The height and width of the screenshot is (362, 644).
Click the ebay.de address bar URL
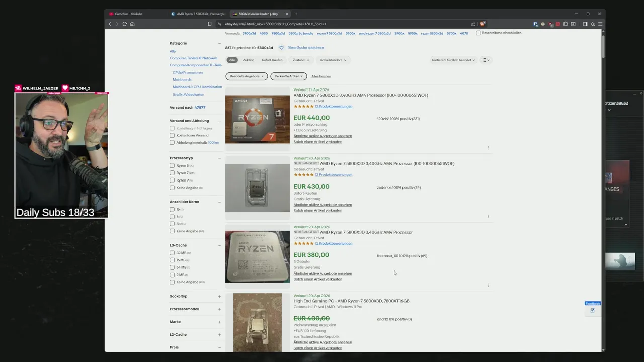(275, 24)
